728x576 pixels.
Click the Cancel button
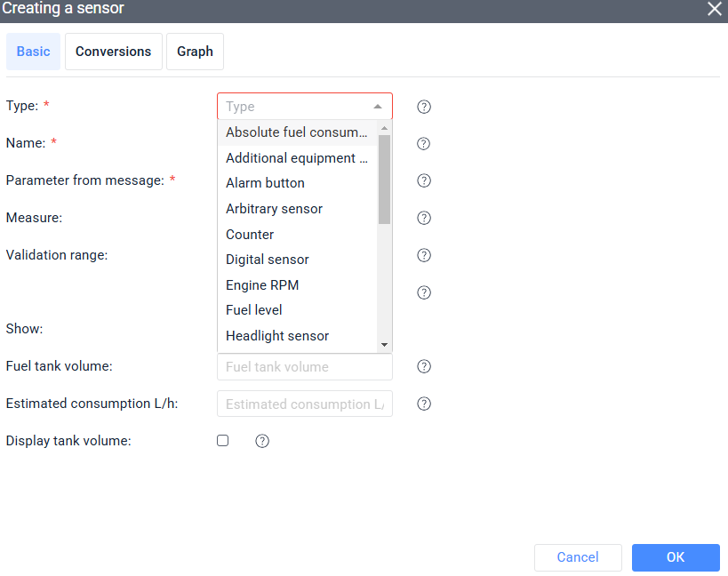(578, 557)
